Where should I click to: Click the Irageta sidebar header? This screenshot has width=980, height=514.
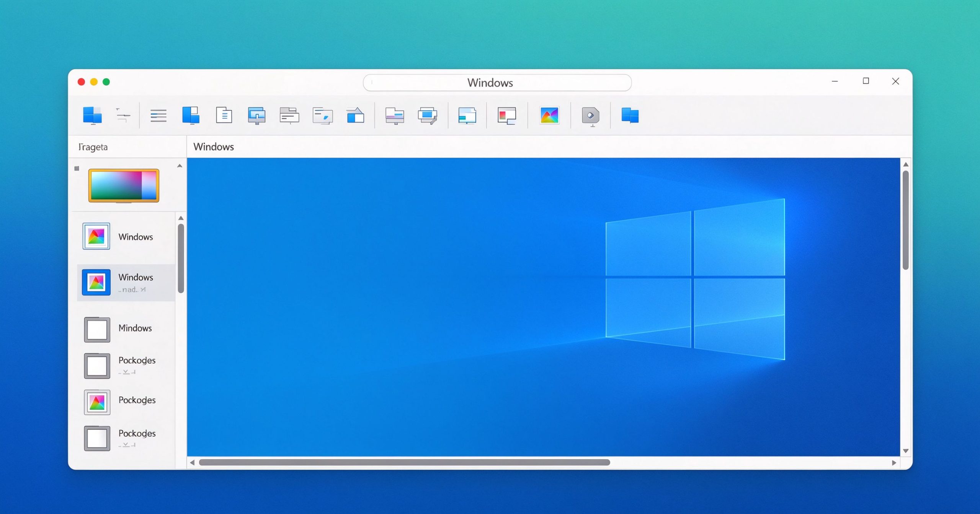click(x=93, y=147)
